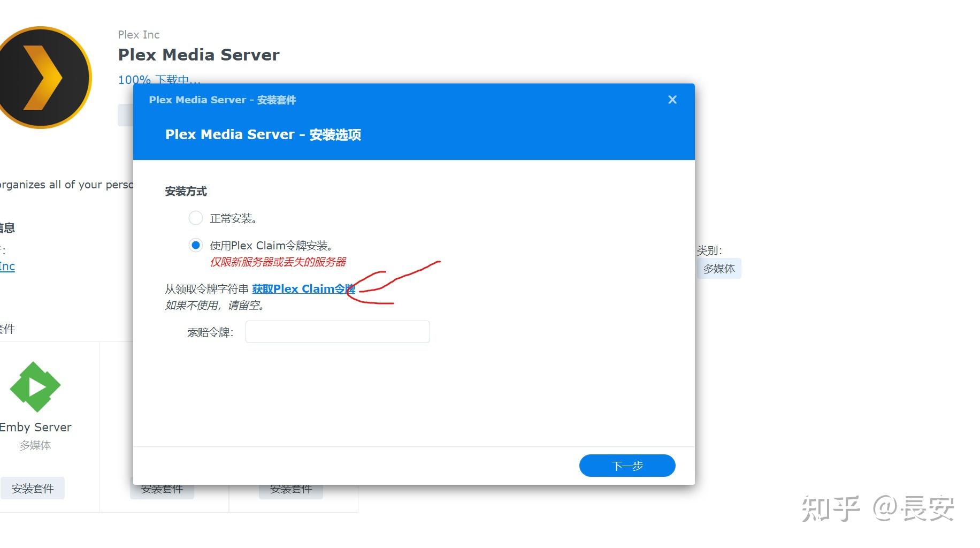Click the dialog title bar Plex Media Server - 安装套件
980x548 pixels.
[x=223, y=100]
